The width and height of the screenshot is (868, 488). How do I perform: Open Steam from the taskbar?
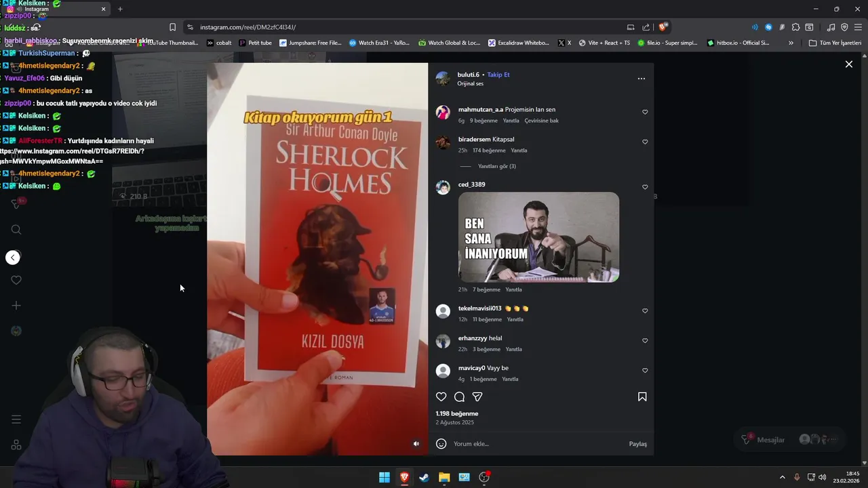click(x=424, y=477)
